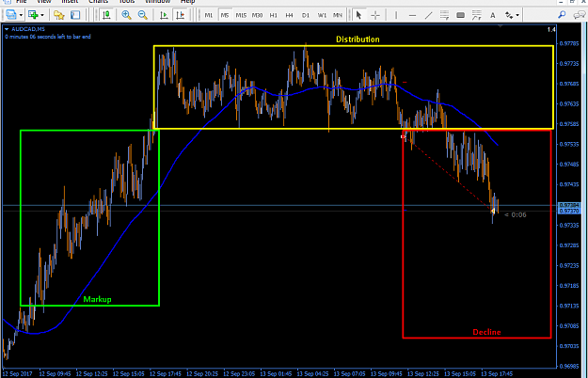Click the '12 Sep 17:45' time axis label
Image resolution: width=588 pixels, height=378 pixels.
click(x=166, y=374)
